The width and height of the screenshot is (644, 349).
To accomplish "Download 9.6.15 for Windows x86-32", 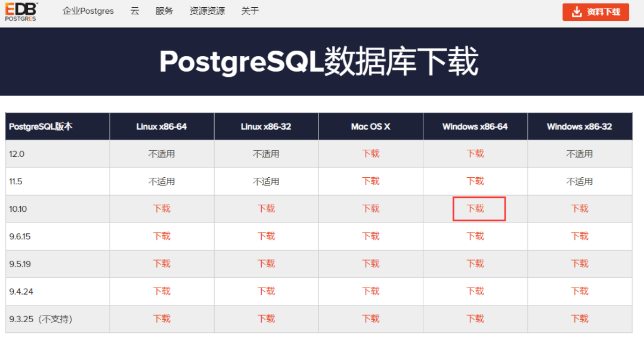I will coord(580,236).
